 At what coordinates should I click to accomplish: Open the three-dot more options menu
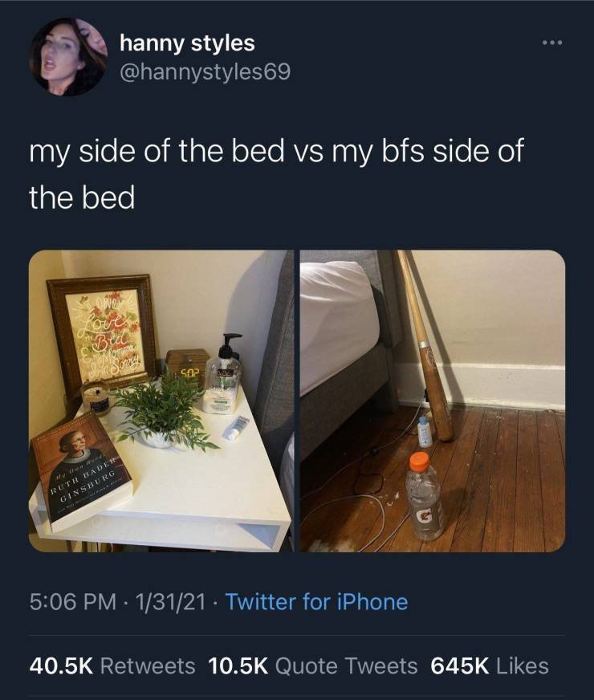(x=553, y=43)
